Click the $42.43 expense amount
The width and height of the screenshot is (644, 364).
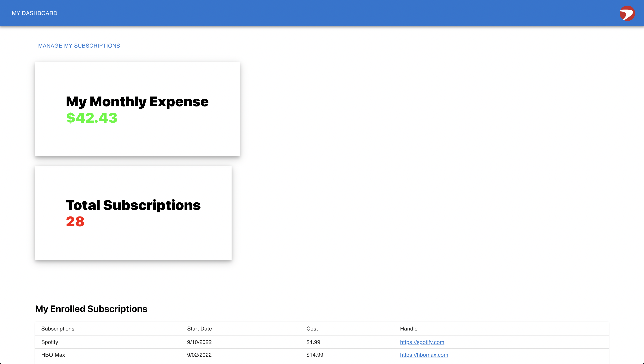point(92,118)
